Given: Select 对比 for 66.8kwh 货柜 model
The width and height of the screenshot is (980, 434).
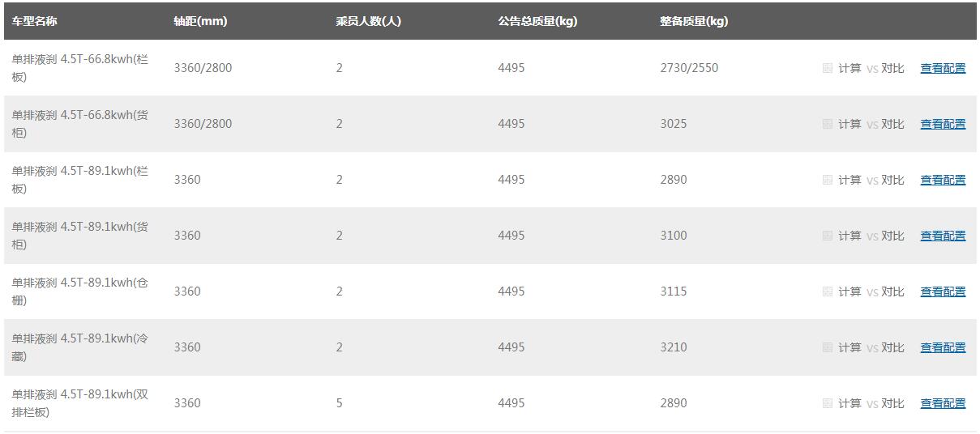Looking at the screenshot, I should [892, 124].
